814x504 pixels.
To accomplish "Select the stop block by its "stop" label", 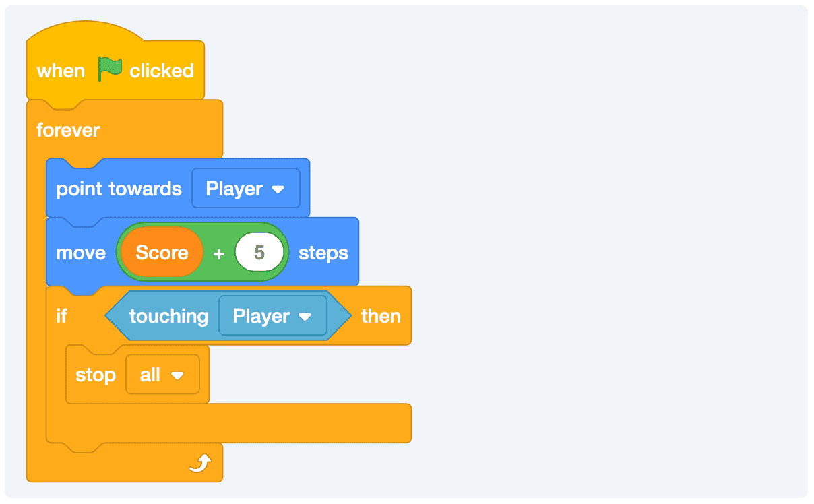I will point(95,375).
